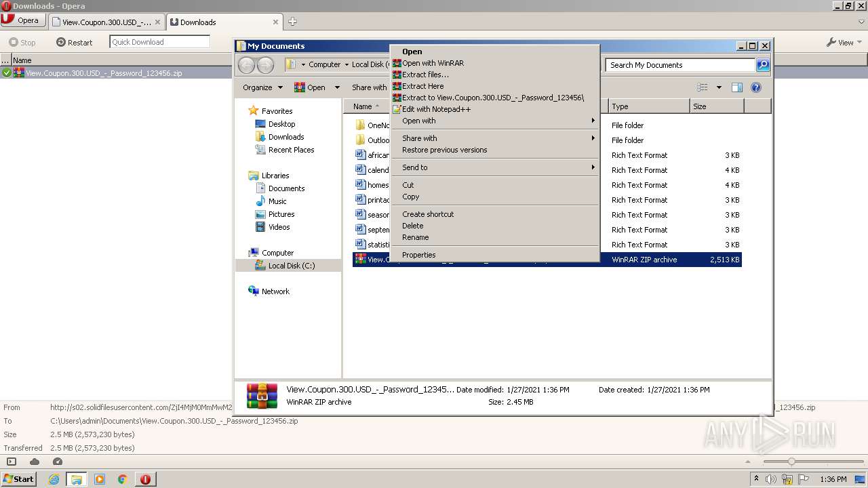Click Search My Documents field
This screenshot has width=868, height=488.
[x=681, y=65]
